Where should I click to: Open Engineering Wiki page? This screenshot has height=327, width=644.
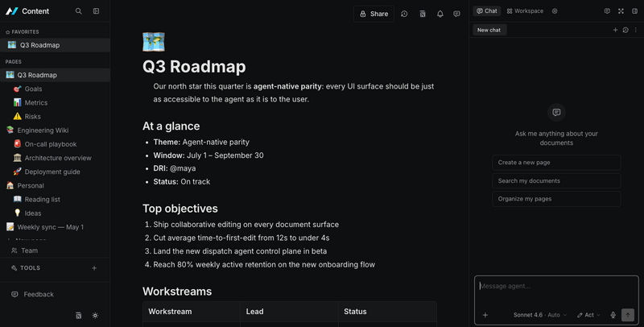[55, 130]
